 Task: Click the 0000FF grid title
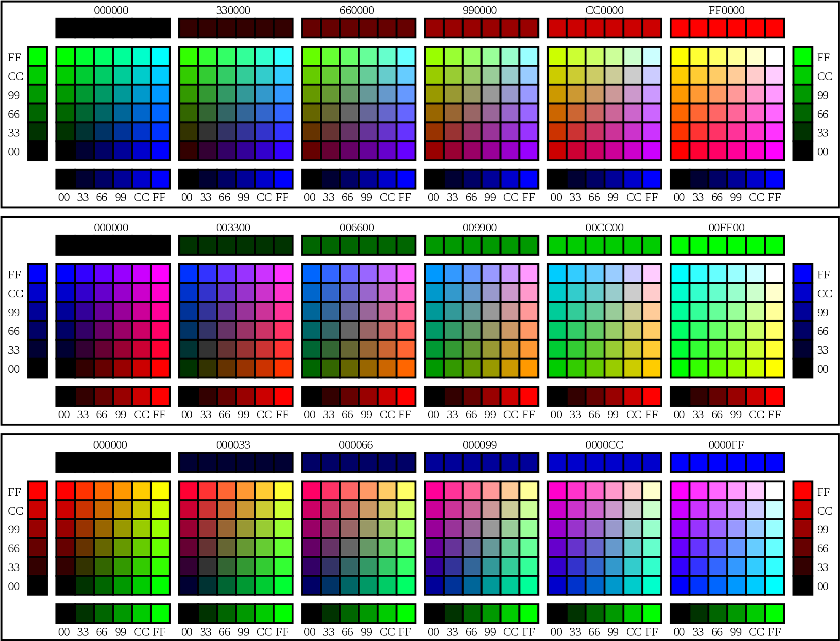(x=726, y=445)
